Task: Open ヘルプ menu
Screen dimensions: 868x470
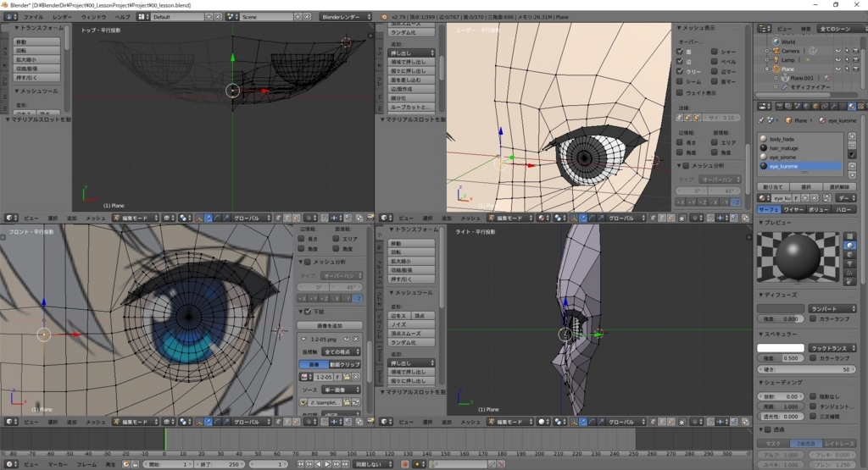Action: 122,17
